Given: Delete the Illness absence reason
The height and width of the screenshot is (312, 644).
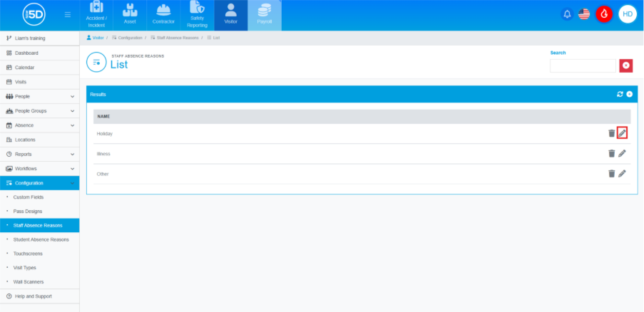Looking at the screenshot, I should [611, 153].
